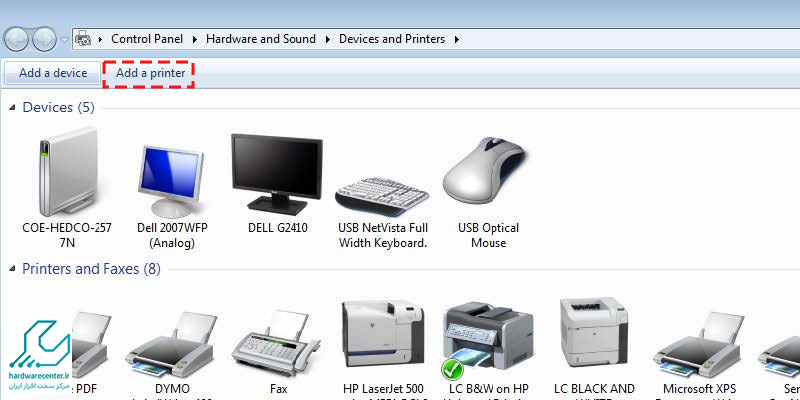
Task: Click the COE-HEDCO-2577N label text
Action: pos(67,235)
